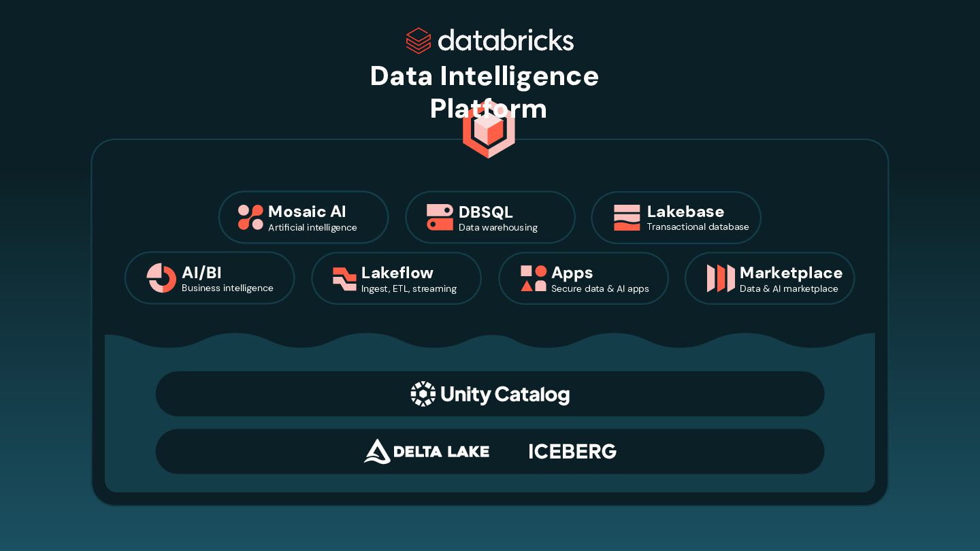Click the Lakebase stacked-waves icon
The height and width of the screenshot is (551, 980).
tap(627, 218)
